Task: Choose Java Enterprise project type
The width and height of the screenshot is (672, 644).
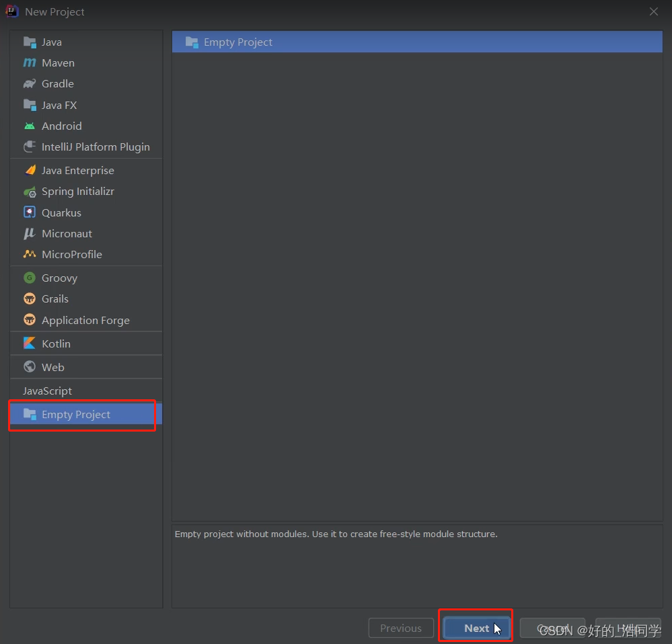Action: point(86,171)
